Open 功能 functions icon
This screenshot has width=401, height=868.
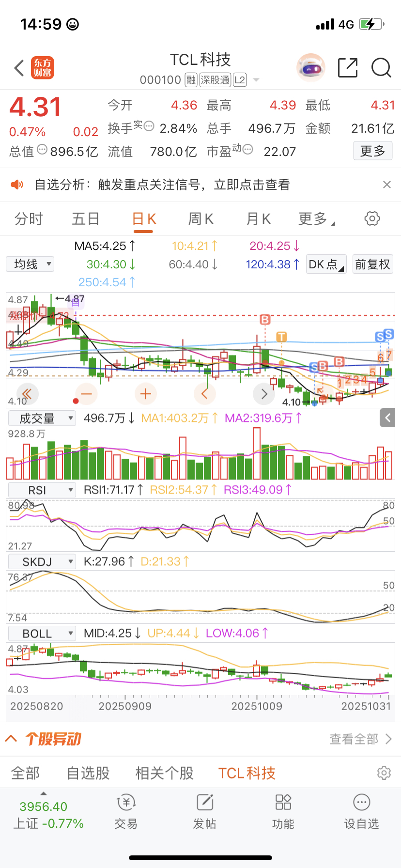(283, 811)
